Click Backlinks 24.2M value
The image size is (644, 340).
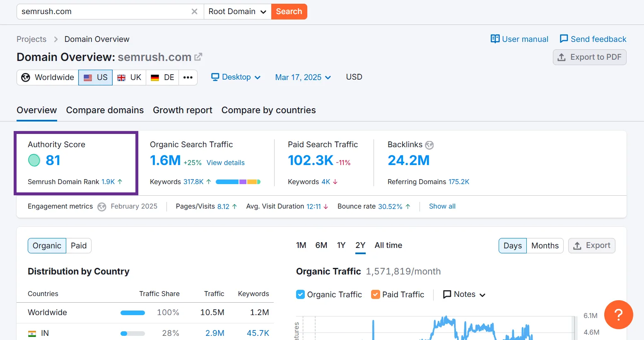pos(409,160)
